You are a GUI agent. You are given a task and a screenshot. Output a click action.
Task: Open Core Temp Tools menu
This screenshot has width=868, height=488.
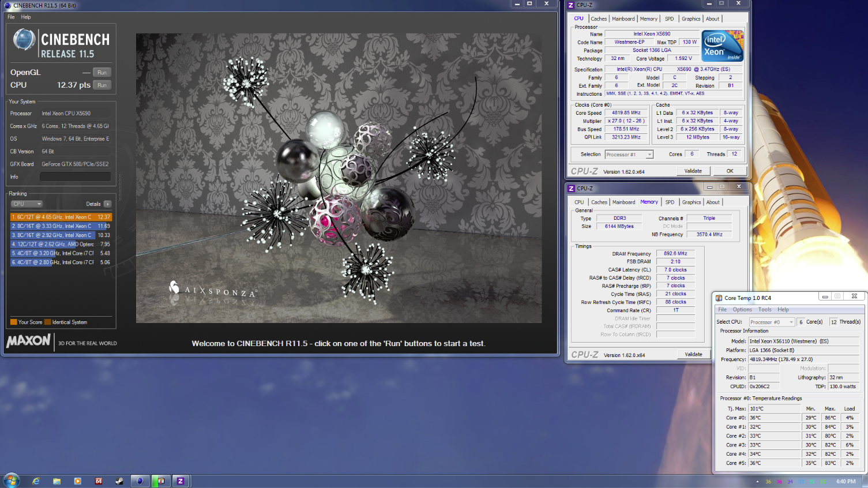(x=765, y=310)
